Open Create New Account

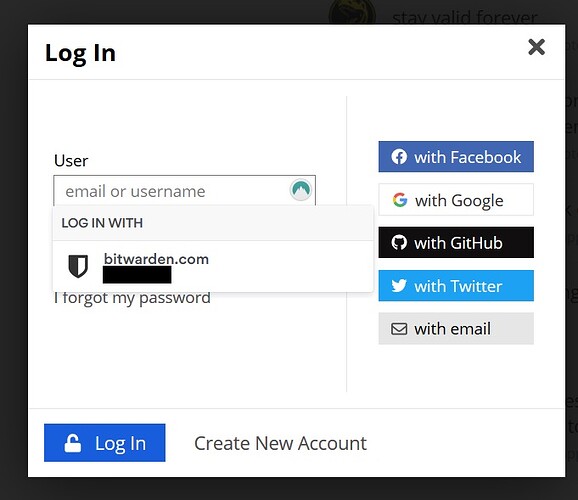click(x=281, y=443)
